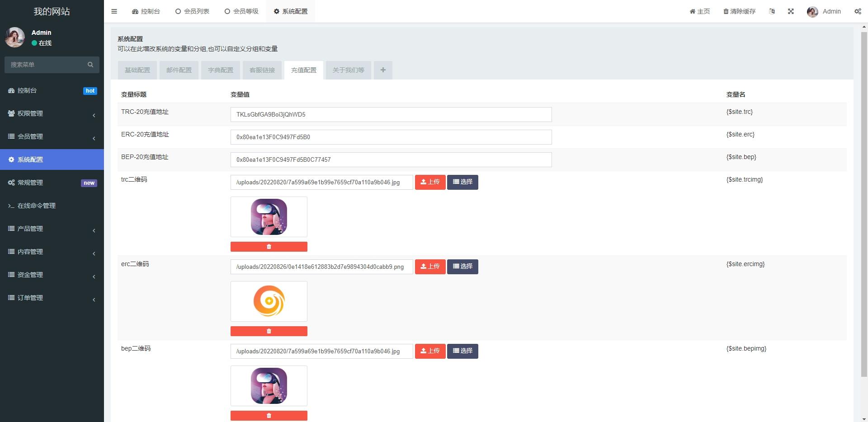868x422 pixels.
Task: Toggle fullscreen mode icon in header
Action: point(791,11)
